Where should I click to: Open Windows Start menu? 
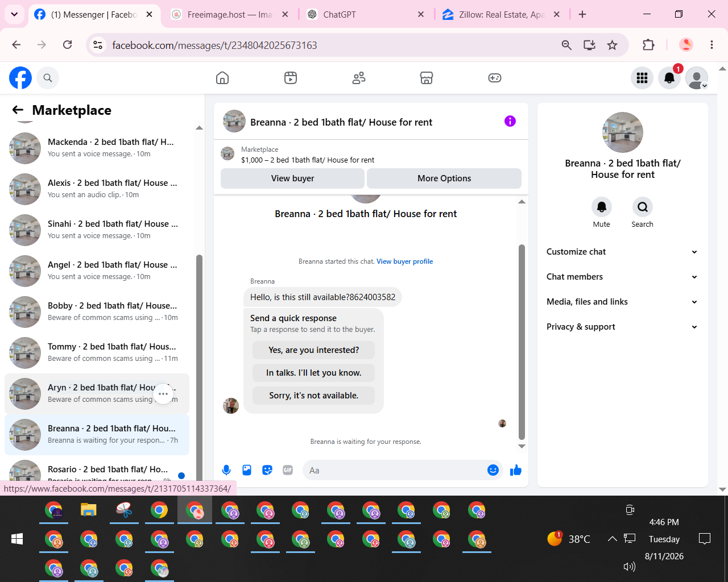pos(17,539)
